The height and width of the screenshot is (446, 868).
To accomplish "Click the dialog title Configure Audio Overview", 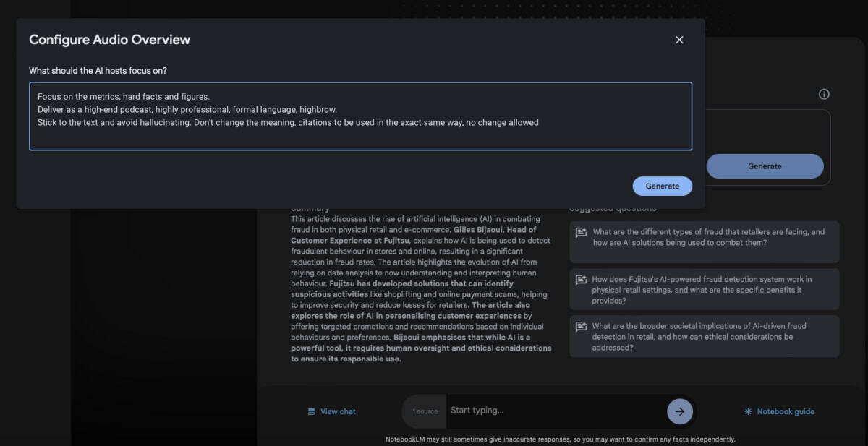I will [110, 40].
